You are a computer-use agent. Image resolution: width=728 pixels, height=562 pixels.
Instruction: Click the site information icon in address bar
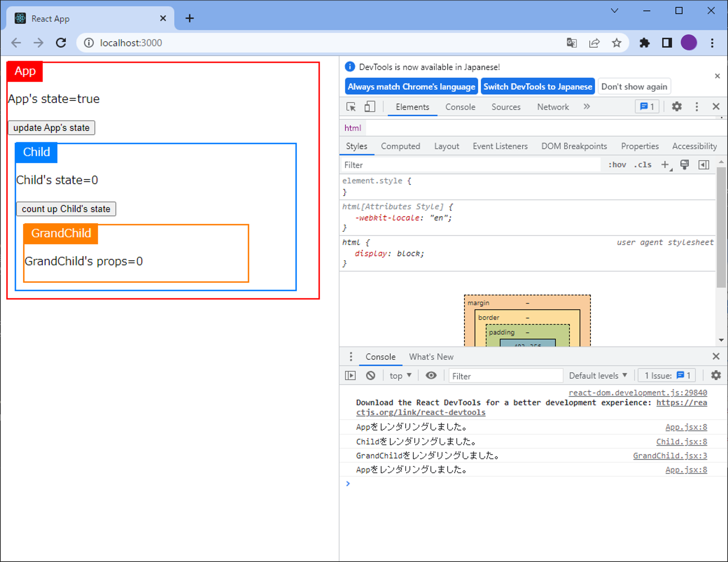[x=89, y=43]
